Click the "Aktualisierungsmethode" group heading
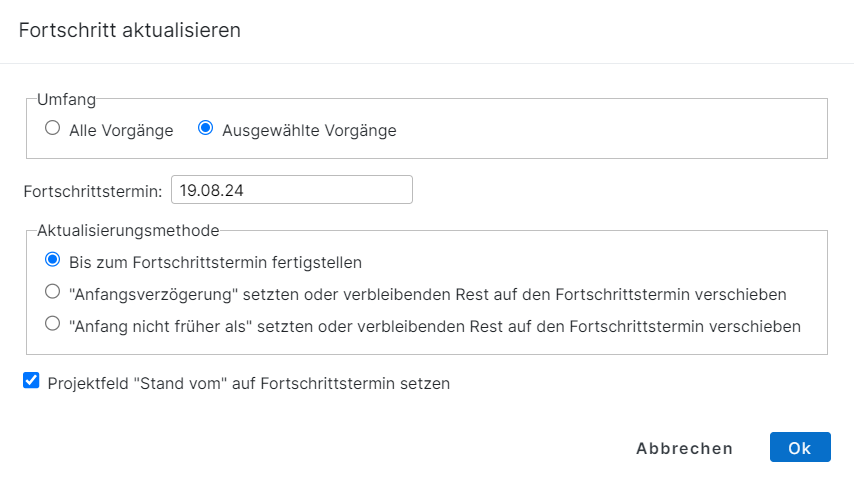The width and height of the screenshot is (854, 486). point(128,230)
